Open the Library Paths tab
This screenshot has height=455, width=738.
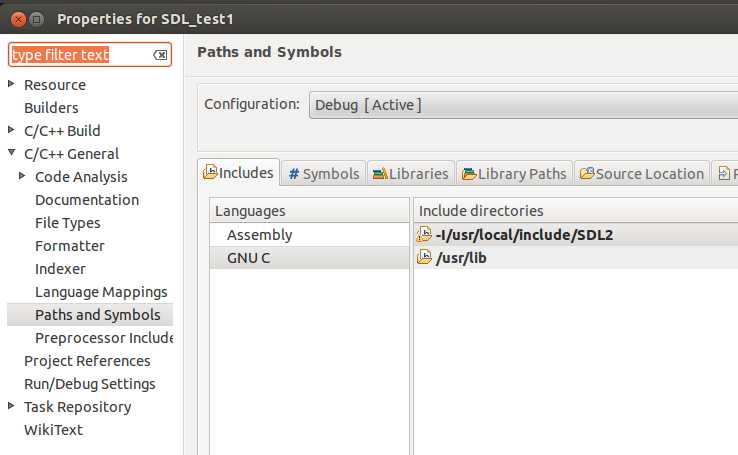(514, 174)
